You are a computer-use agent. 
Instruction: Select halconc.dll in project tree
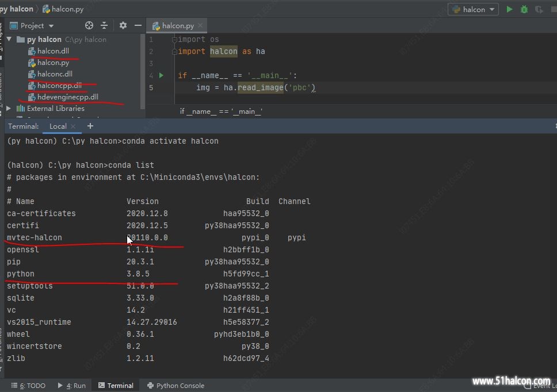coord(55,74)
